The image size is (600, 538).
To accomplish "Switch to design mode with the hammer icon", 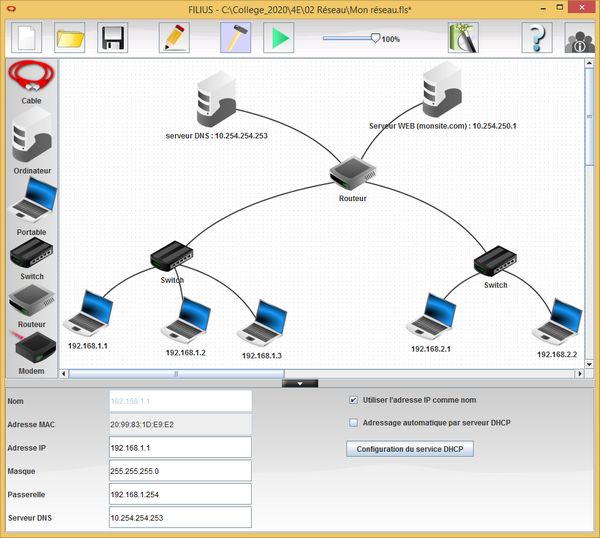I will pos(235,38).
